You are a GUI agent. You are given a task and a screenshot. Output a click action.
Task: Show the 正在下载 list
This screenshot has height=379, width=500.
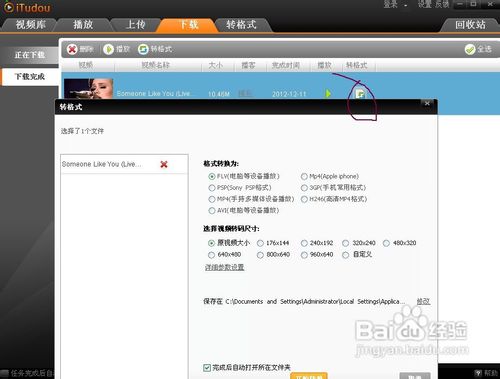pos(29,55)
